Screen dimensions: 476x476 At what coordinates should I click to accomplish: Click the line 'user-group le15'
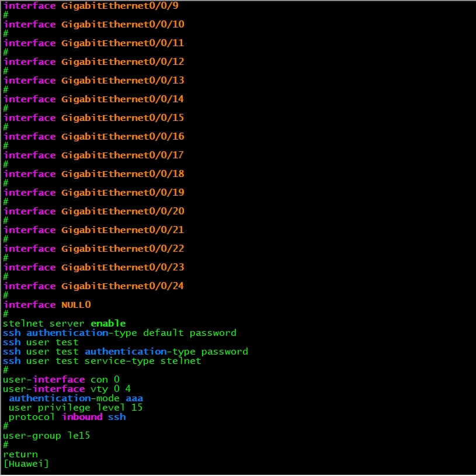click(47, 436)
